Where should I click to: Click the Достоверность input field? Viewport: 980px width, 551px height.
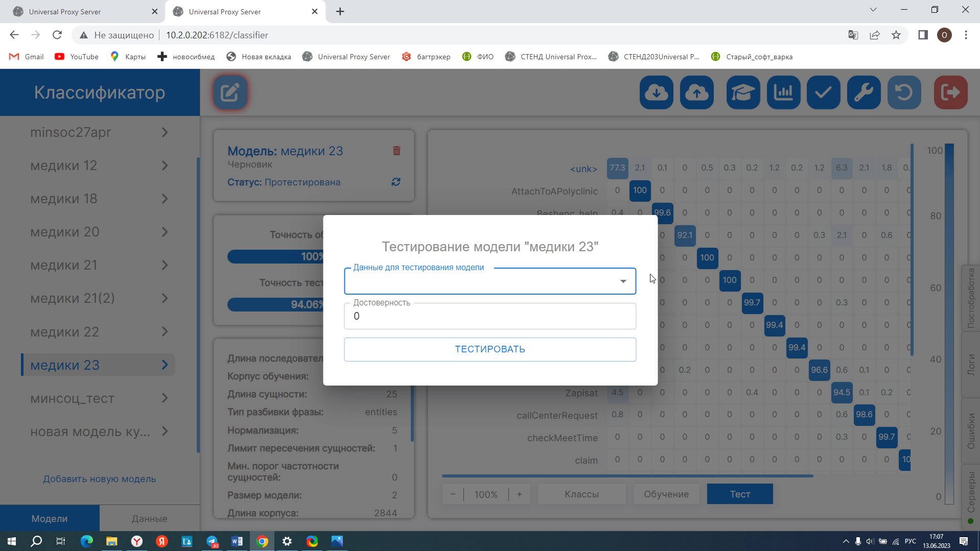click(489, 316)
